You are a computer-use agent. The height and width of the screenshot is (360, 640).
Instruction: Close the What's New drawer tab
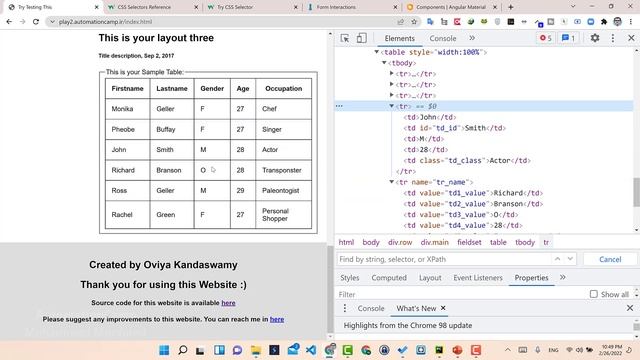tap(443, 308)
